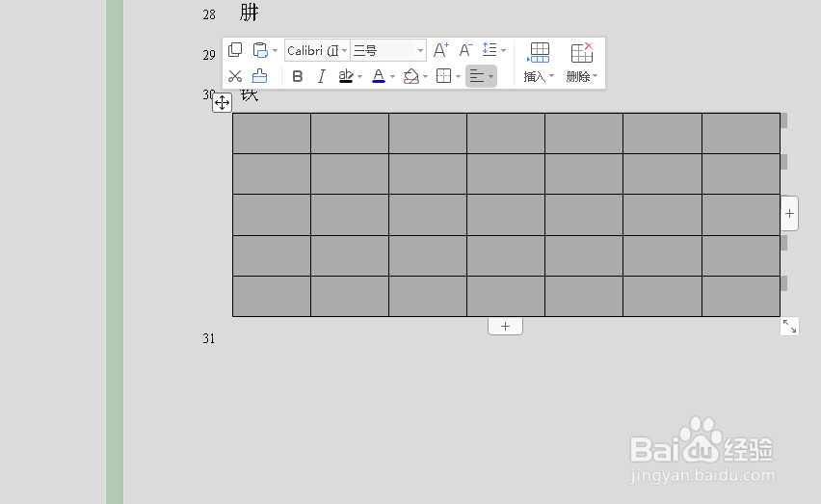Open shading color dropdown arrow

click(x=425, y=77)
